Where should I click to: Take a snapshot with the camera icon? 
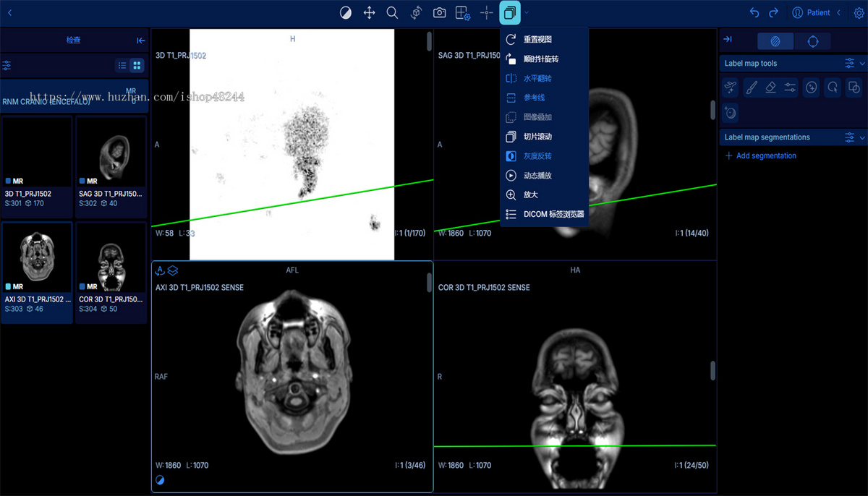point(439,13)
